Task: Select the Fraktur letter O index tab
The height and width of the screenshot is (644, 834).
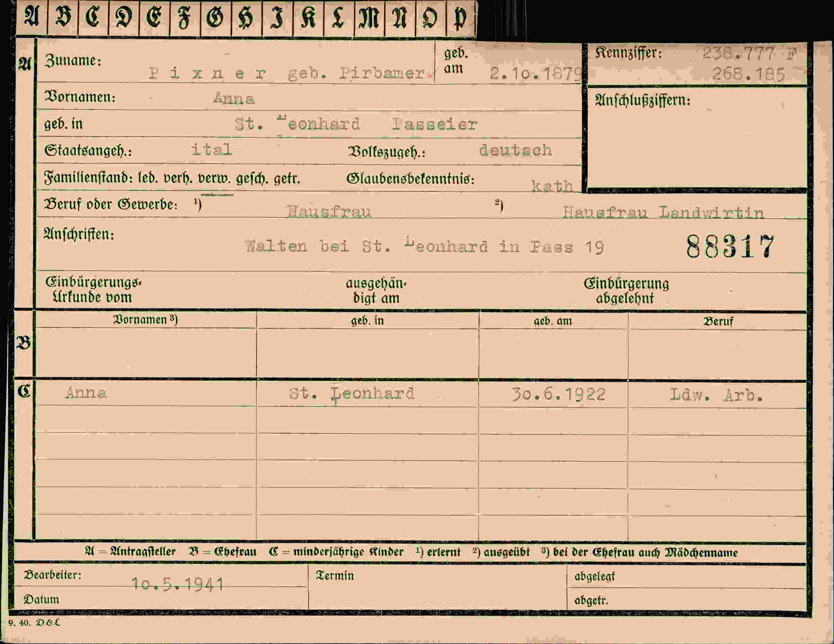Action: click(x=431, y=18)
